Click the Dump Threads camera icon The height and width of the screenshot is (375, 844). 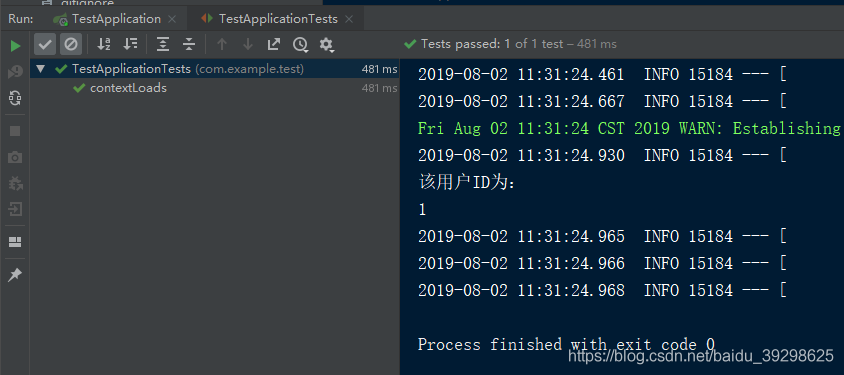(x=15, y=157)
